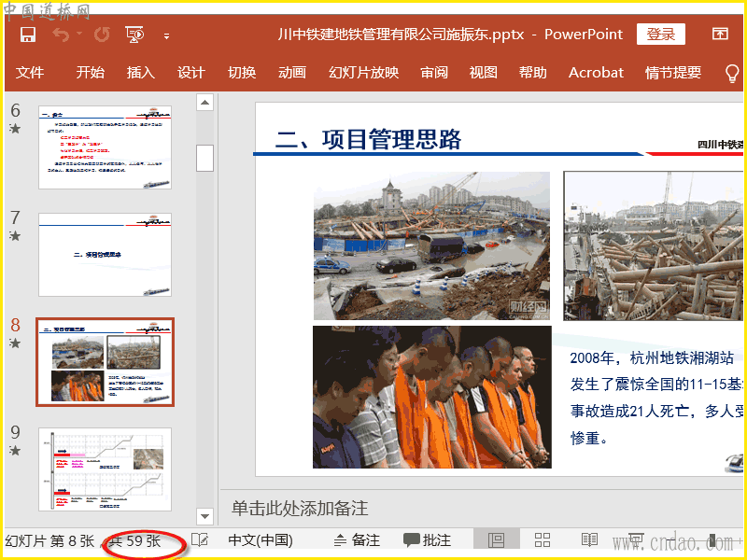Toggle Normal view in status bar

(x=497, y=540)
